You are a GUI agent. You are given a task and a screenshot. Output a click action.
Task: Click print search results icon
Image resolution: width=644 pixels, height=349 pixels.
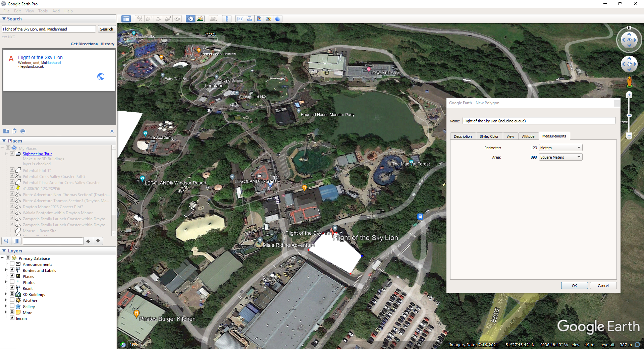tap(23, 131)
